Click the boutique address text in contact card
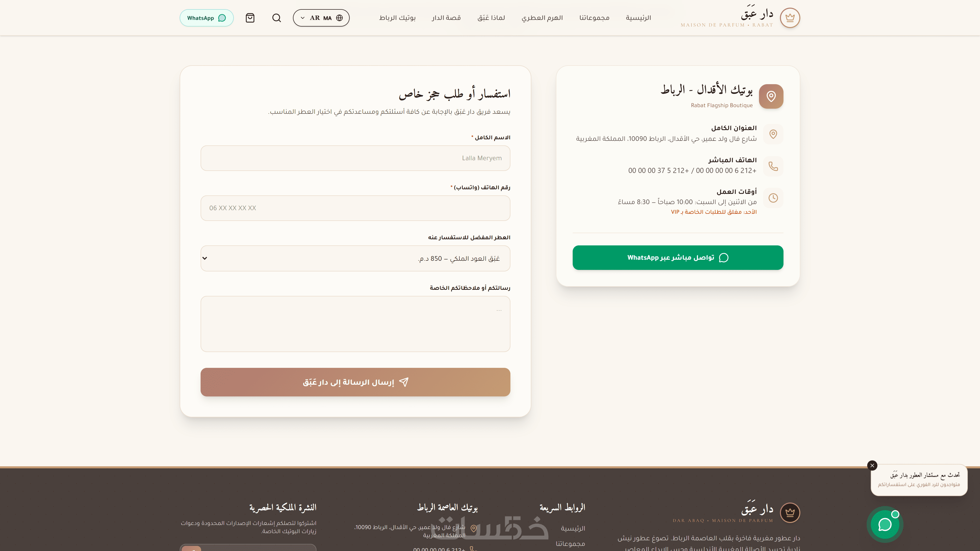Image resolution: width=980 pixels, height=551 pixels. 666,139
